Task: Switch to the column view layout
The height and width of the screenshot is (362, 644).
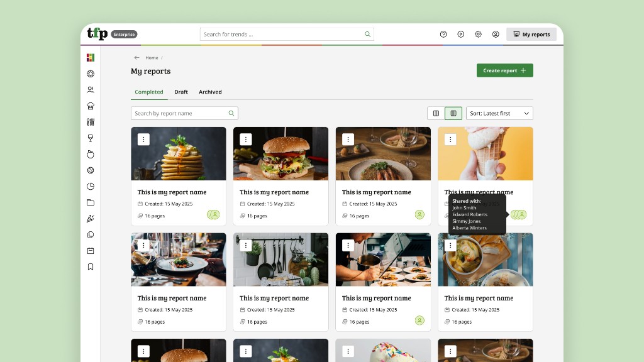Action: point(436,113)
